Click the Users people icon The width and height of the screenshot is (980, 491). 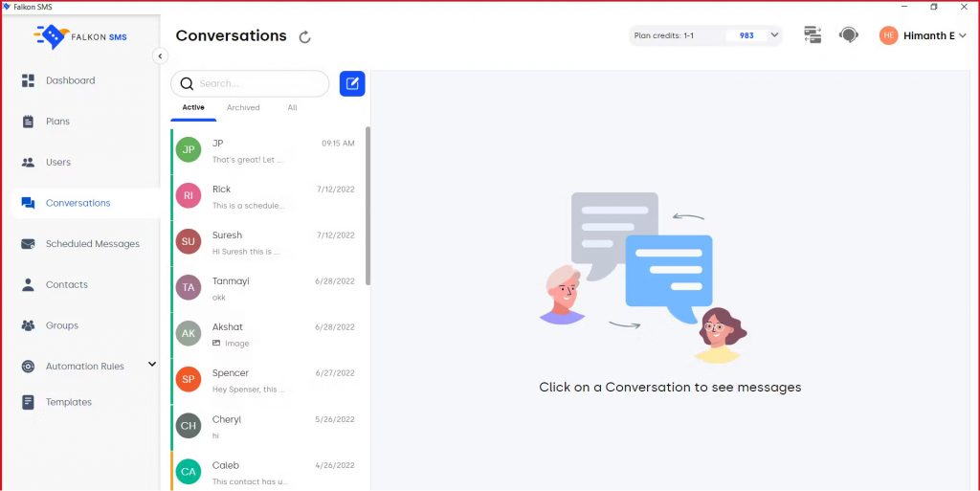[x=28, y=163]
